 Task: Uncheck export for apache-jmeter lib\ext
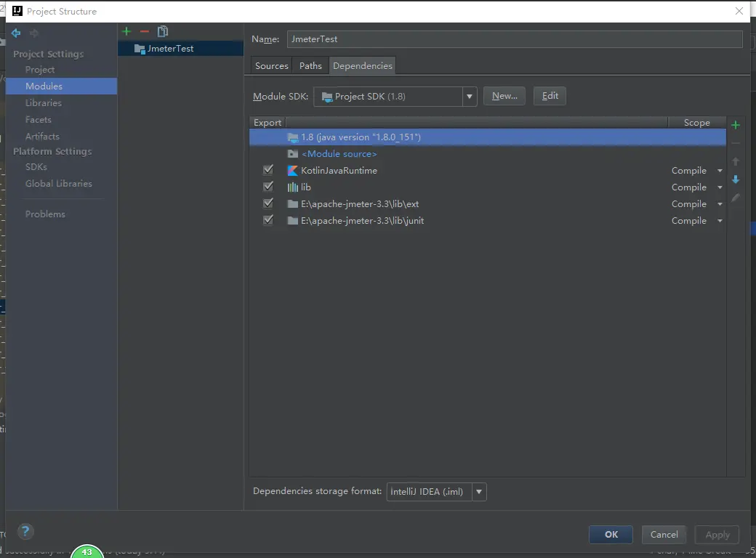268,203
